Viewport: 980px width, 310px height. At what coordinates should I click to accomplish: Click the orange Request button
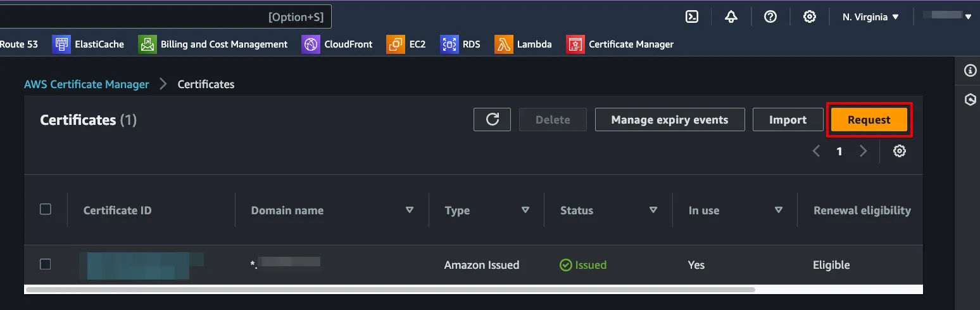[x=869, y=120]
